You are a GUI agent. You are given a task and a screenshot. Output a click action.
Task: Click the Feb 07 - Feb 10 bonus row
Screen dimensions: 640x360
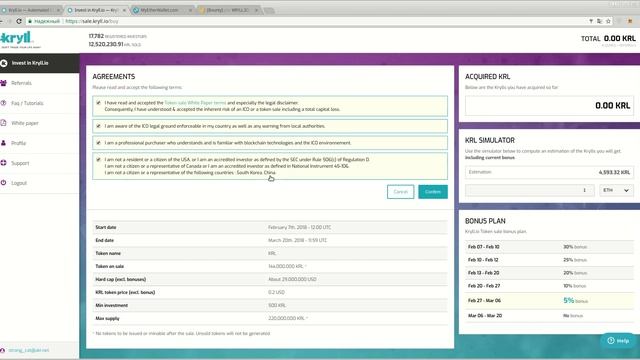coord(549,247)
